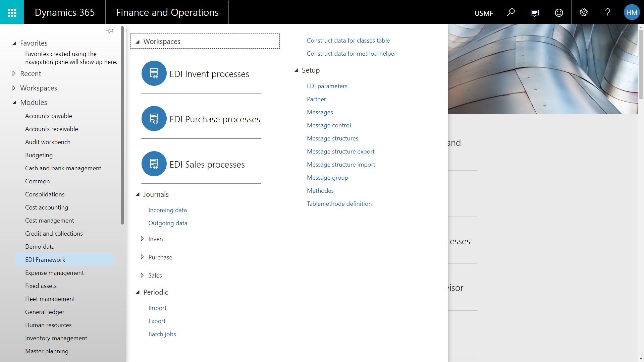
Task: Open Fixed assets module
Action: pyautogui.click(x=41, y=286)
